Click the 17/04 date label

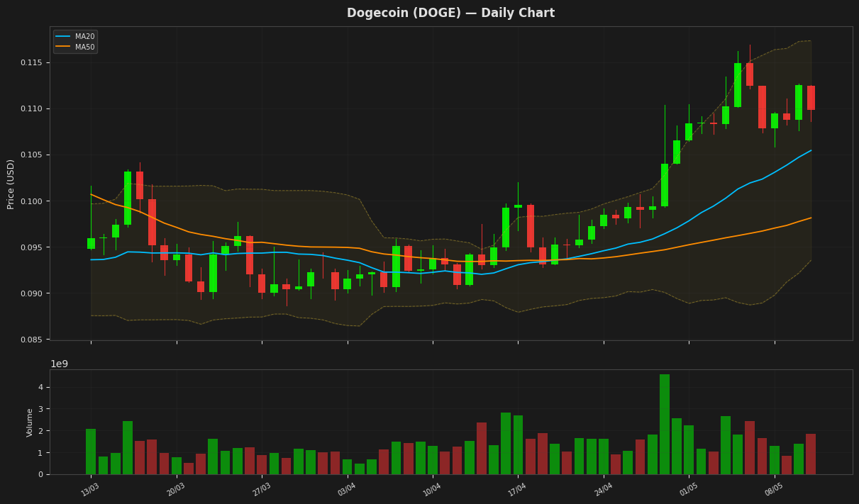(x=517, y=490)
